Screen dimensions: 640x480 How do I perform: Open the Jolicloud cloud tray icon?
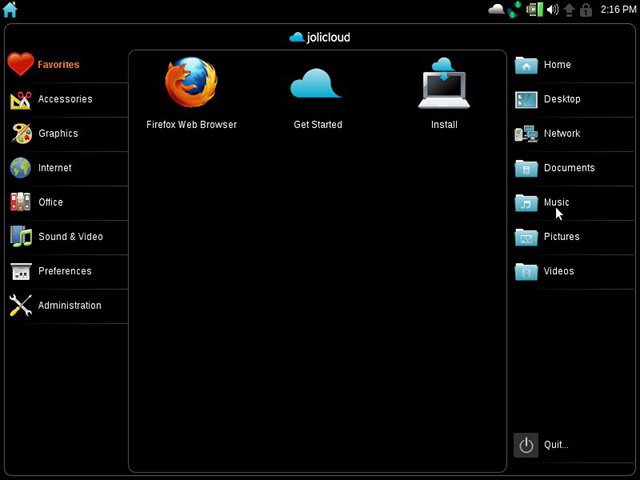pos(496,9)
